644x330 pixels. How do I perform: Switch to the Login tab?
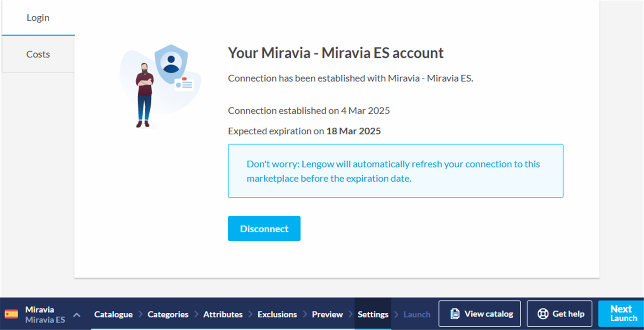[x=38, y=18]
